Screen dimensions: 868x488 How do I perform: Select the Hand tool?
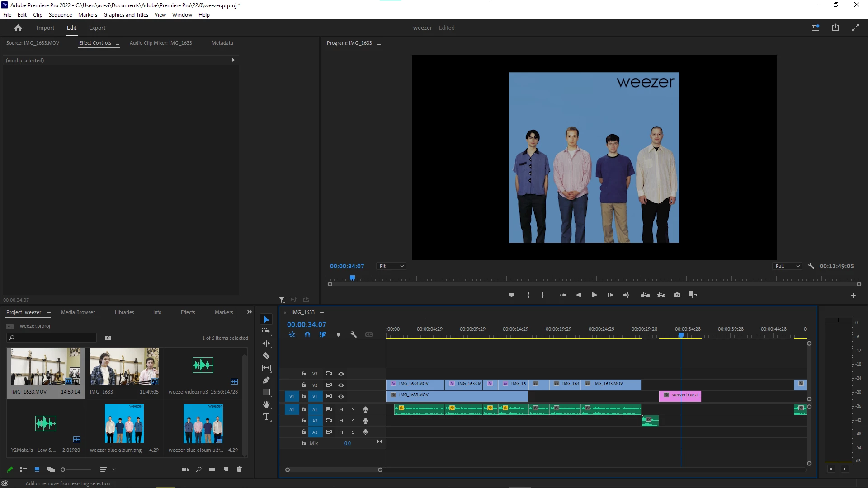tap(266, 404)
